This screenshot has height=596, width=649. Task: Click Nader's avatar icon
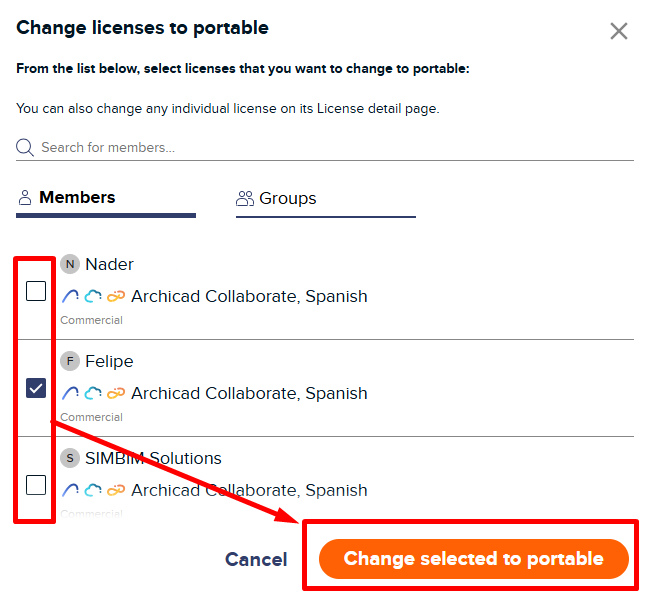click(70, 264)
